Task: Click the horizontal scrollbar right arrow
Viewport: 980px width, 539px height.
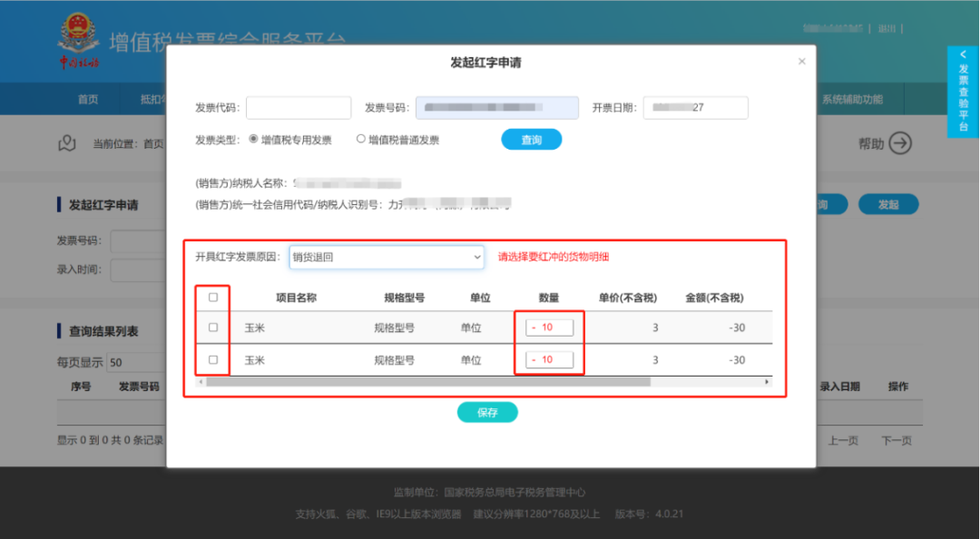Action: coord(767,382)
